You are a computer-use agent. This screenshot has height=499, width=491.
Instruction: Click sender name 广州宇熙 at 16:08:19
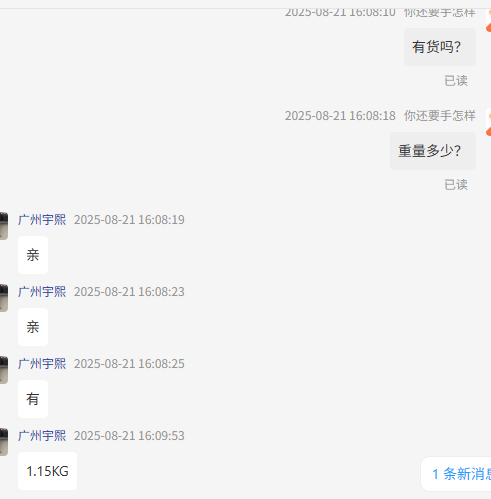click(x=42, y=220)
